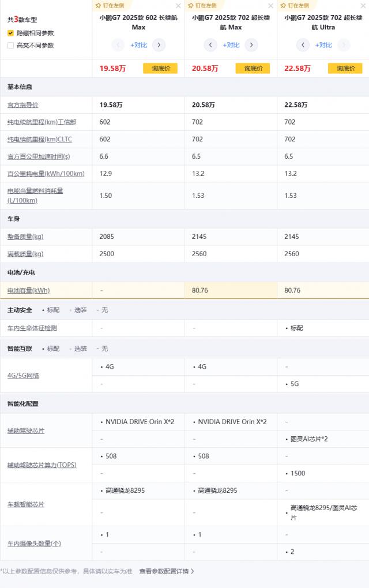The height and width of the screenshot is (588, 369).
Task: Uncheck 隐藏相同参数 checkbox
Action: click(x=10, y=33)
